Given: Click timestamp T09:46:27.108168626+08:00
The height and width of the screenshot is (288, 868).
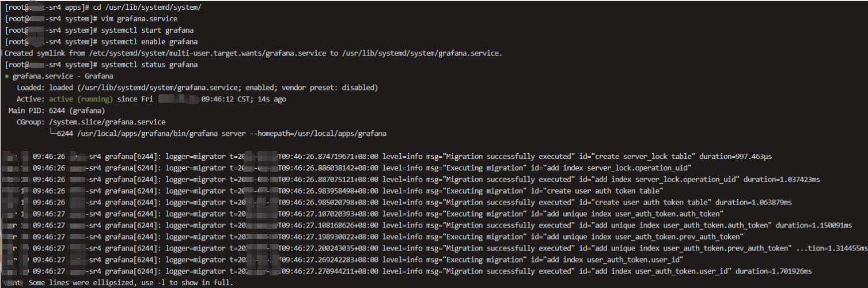Looking at the screenshot, I should [328, 226].
